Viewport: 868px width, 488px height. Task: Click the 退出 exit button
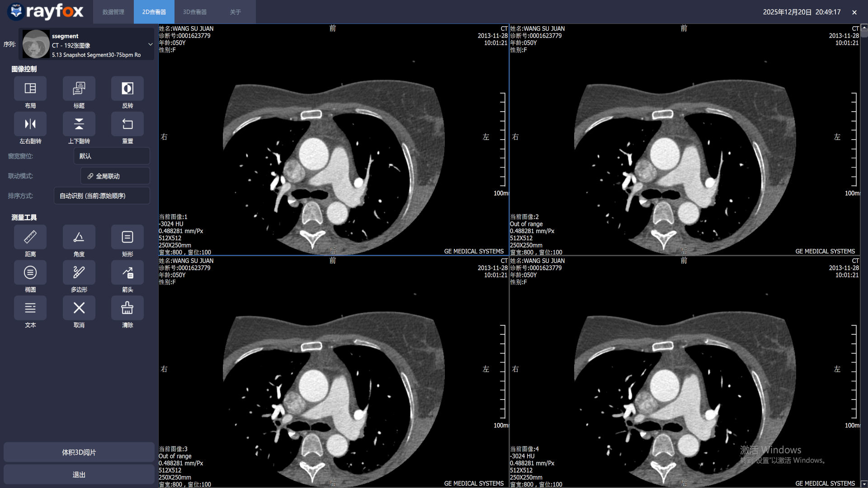(79, 474)
